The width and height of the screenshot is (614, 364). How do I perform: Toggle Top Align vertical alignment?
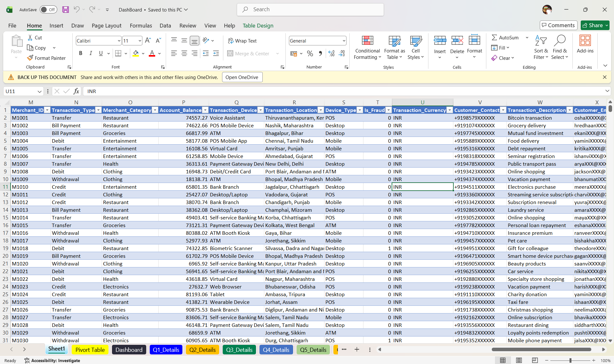174,41
